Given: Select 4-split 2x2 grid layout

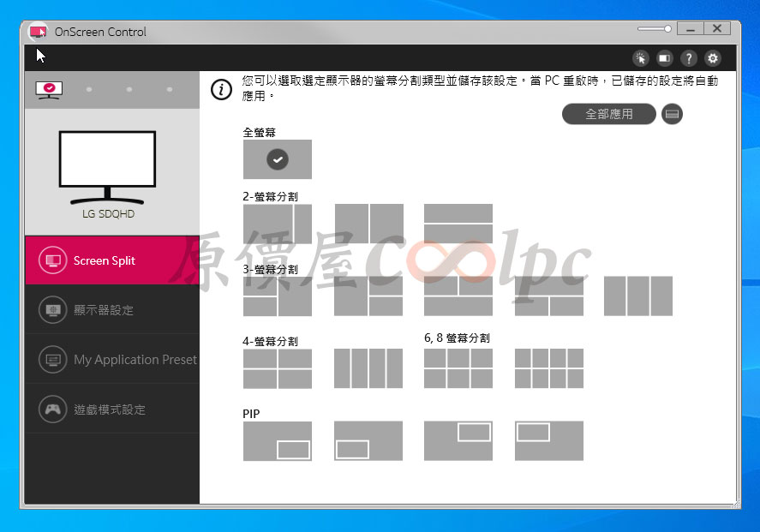Looking at the screenshot, I should coord(277,368).
